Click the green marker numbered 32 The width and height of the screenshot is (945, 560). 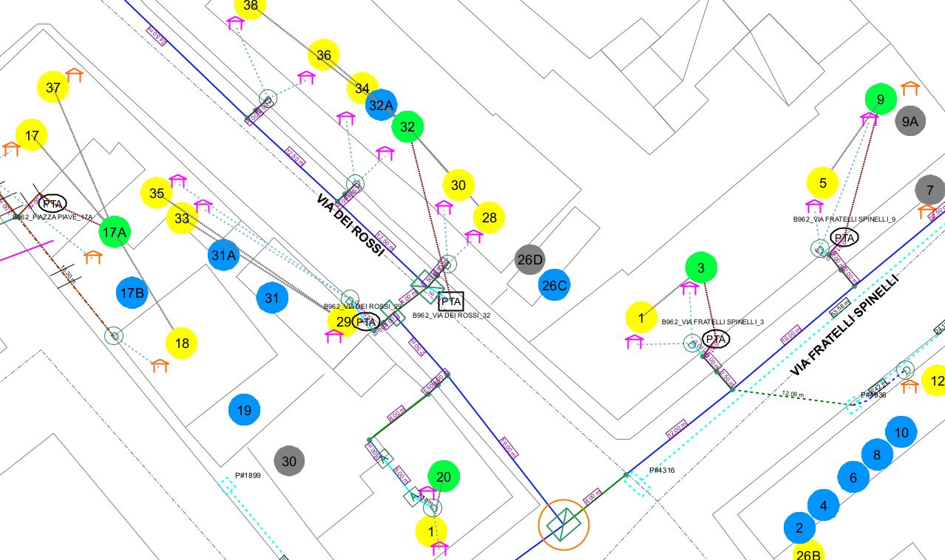pos(407,127)
